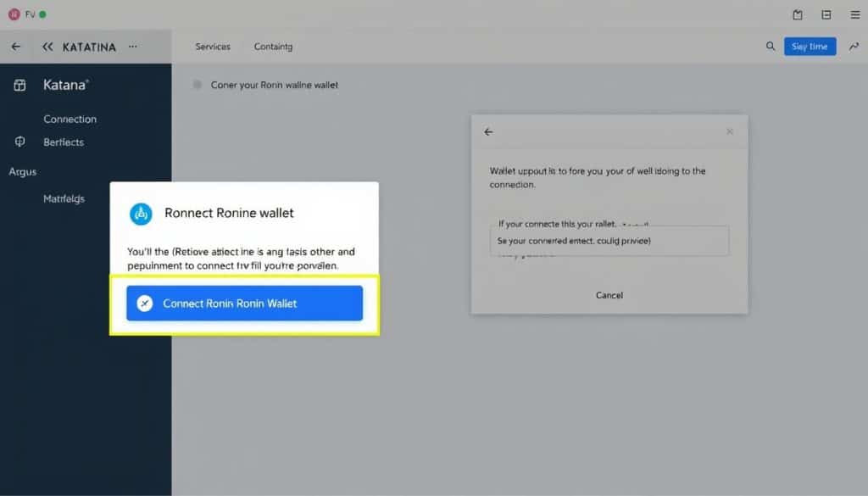Image resolution: width=868 pixels, height=496 pixels.
Task: Toggle the 'Coner your Ronin waline wallet' checkbox
Action: (x=197, y=85)
